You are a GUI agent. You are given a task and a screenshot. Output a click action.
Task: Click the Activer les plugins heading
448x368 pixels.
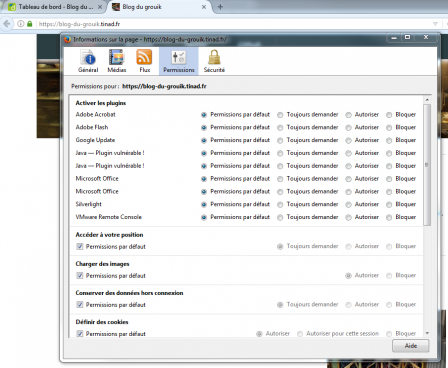point(101,103)
